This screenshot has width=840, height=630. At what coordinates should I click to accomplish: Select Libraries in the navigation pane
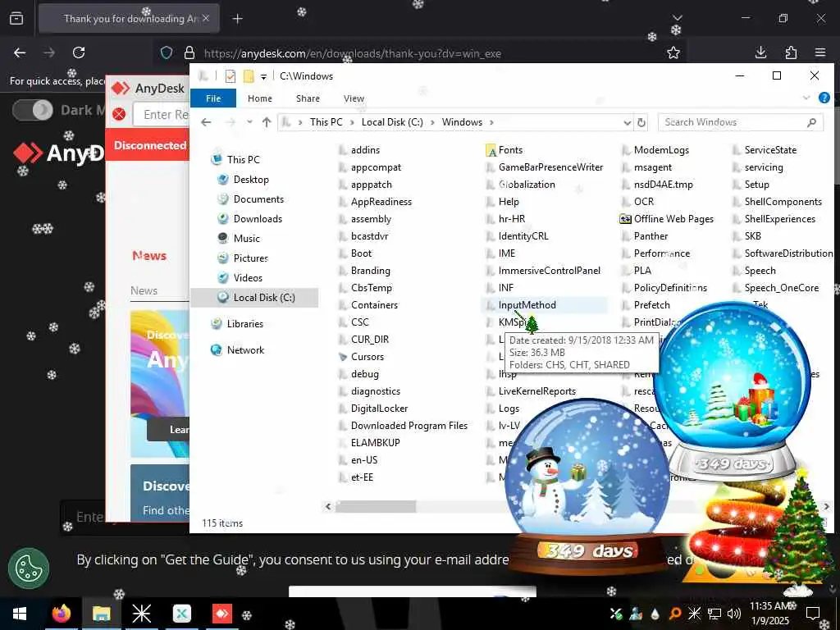pyautogui.click(x=244, y=324)
